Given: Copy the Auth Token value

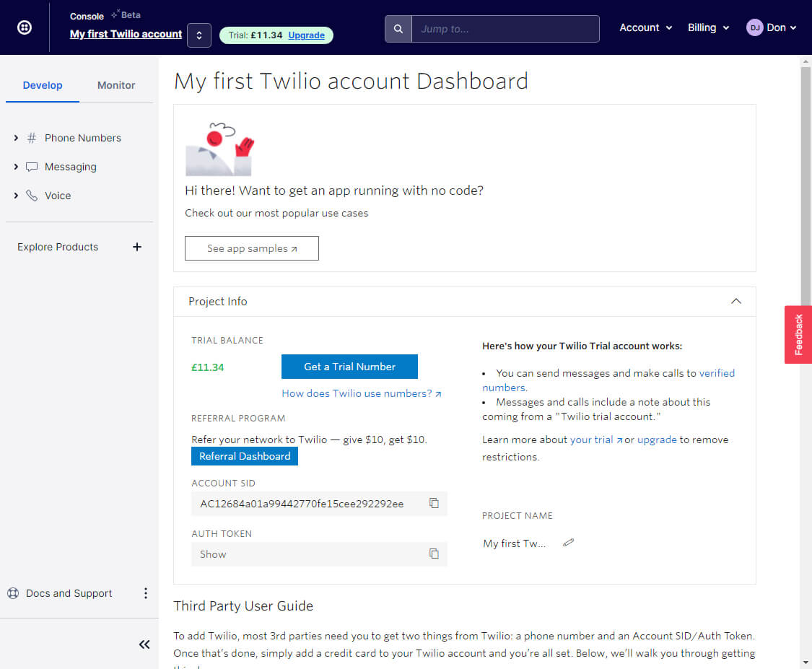Looking at the screenshot, I should point(434,554).
